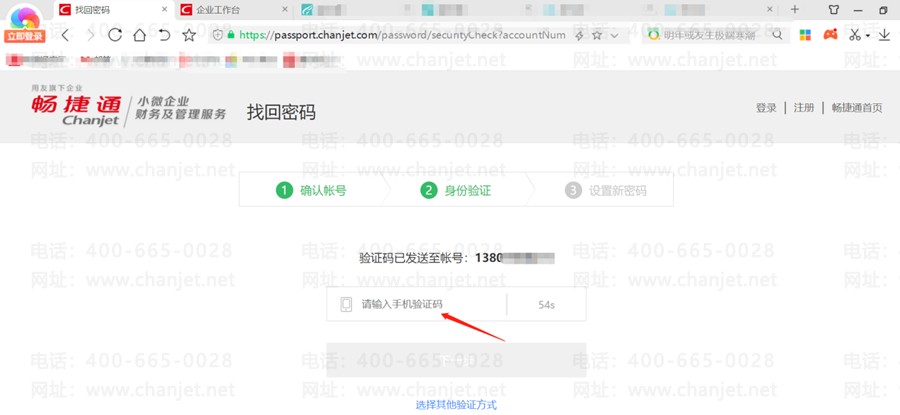Click the 登录 link
This screenshot has height=415, width=900.
tap(766, 108)
